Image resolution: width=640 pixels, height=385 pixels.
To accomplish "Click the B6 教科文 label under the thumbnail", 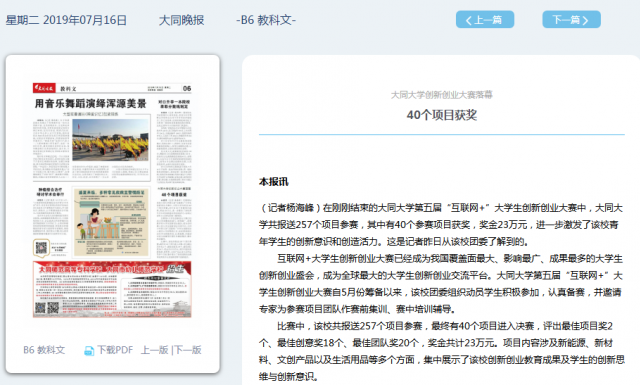I will 44,350.
